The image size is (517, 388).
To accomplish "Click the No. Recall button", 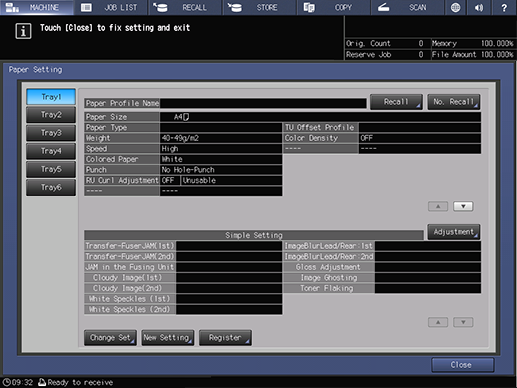I will coord(454,102).
